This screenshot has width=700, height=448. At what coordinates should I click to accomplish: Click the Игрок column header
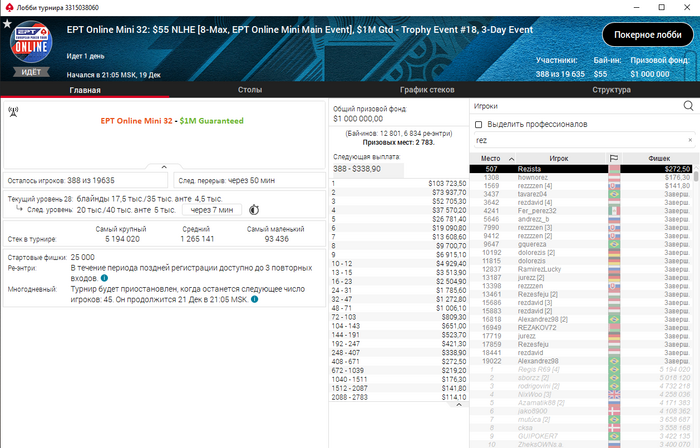(558, 158)
